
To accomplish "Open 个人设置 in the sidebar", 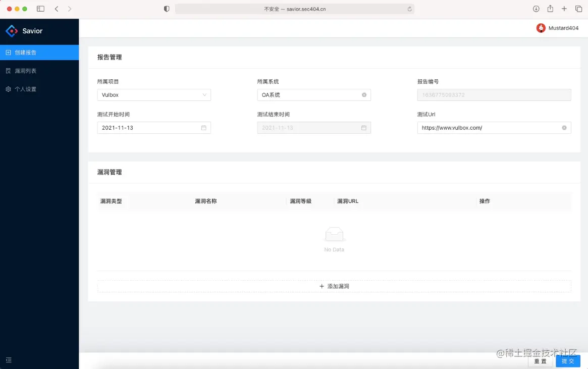I will (39, 89).
